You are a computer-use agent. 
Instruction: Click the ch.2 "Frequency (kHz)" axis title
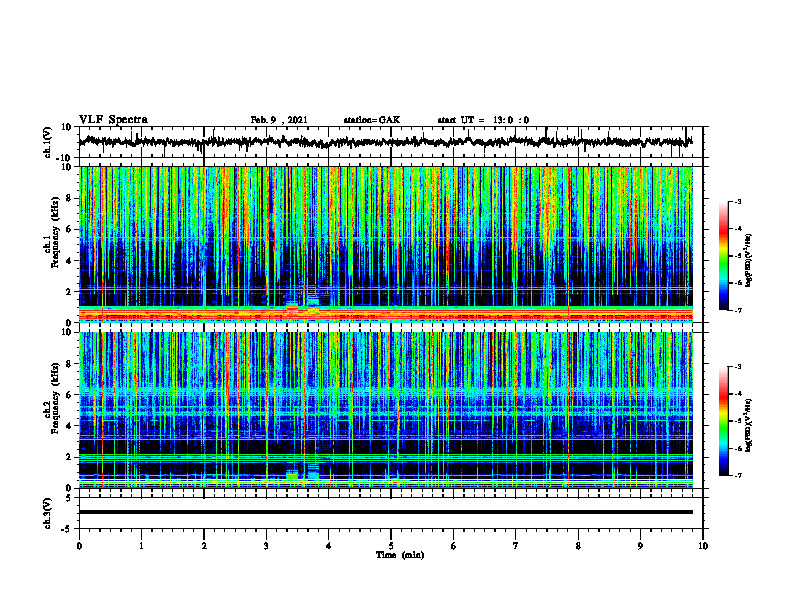(x=55, y=398)
